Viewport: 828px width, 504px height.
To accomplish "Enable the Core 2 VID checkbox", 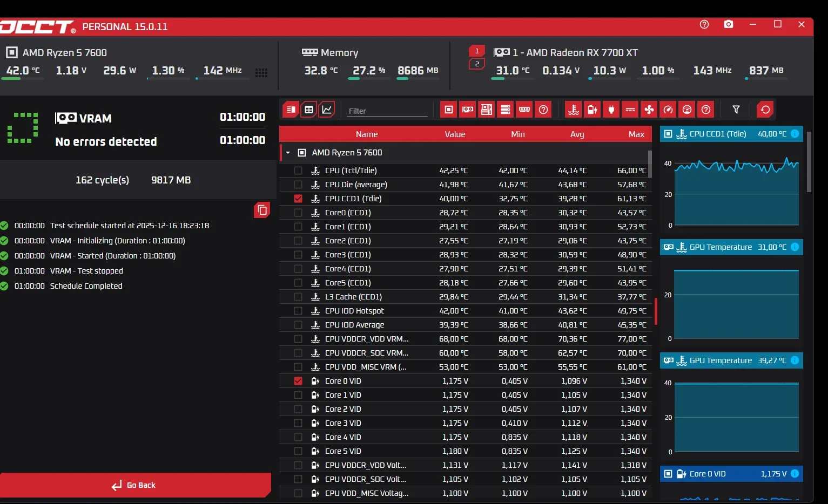I will click(298, 409).
